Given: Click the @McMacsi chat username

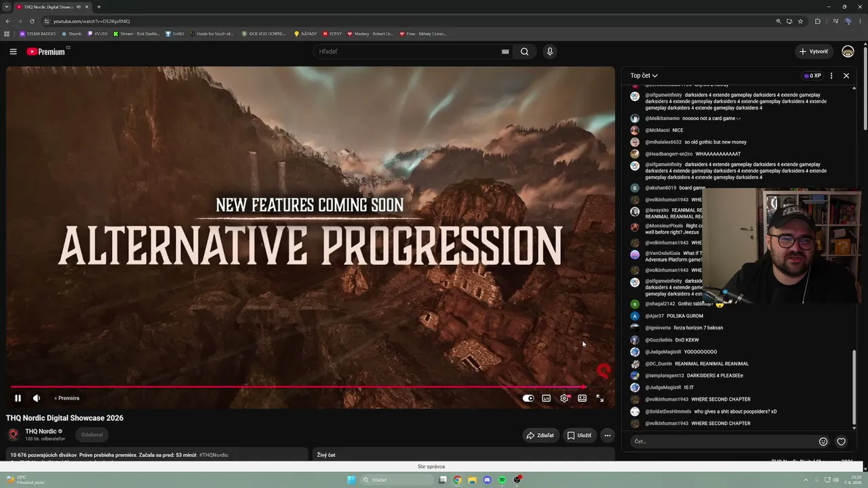Looking at the screenshot, I should point(657,130).
